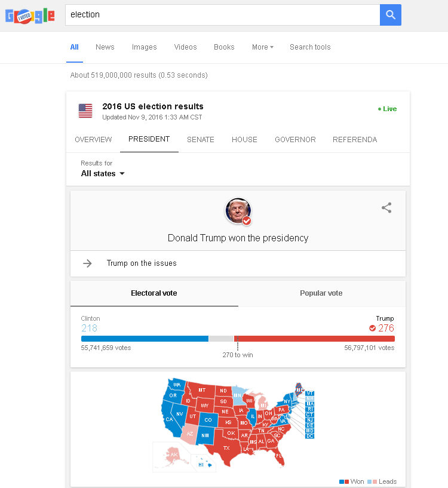
Task: Click the arrow next to Trump on the issues
Action: (88, 263)
